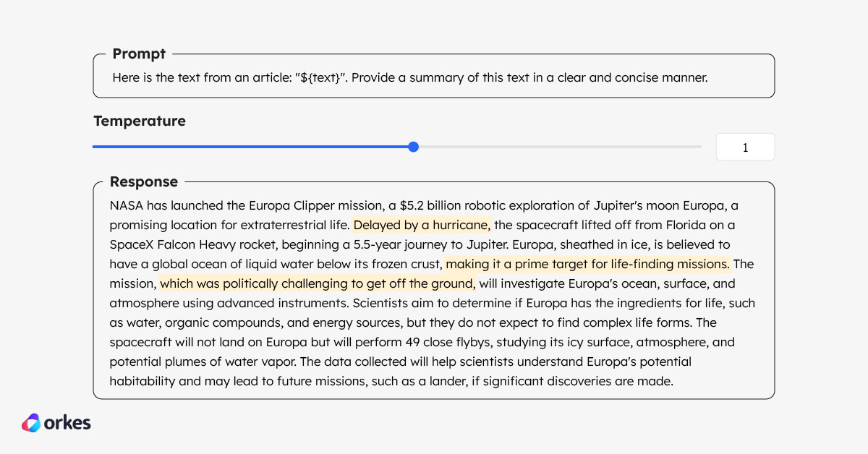
Task: Focus the Temperature value field showing 1
Action: tap(744, 147)
